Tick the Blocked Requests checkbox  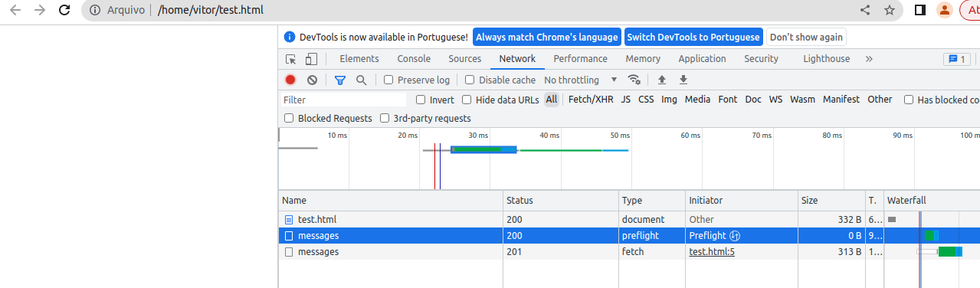click(x=289, y=118)
